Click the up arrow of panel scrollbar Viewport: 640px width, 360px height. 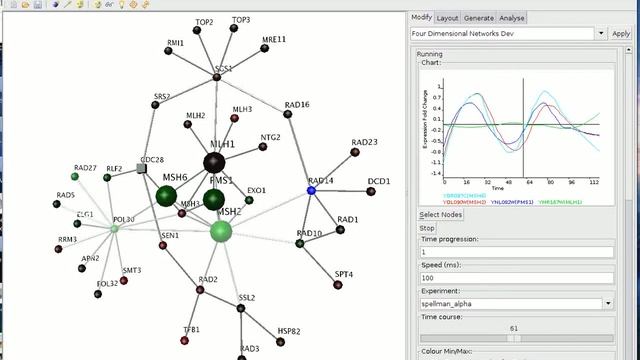(x=629, y=50)
